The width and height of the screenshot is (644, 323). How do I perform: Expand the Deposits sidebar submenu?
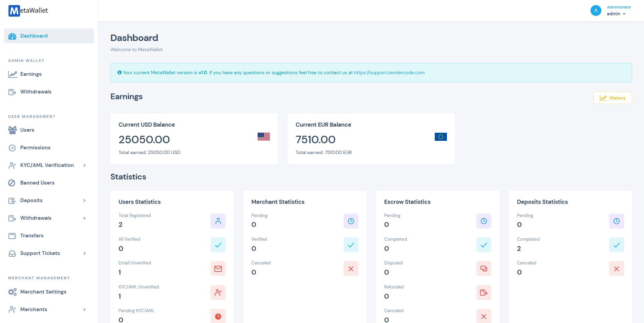[84, 200]
